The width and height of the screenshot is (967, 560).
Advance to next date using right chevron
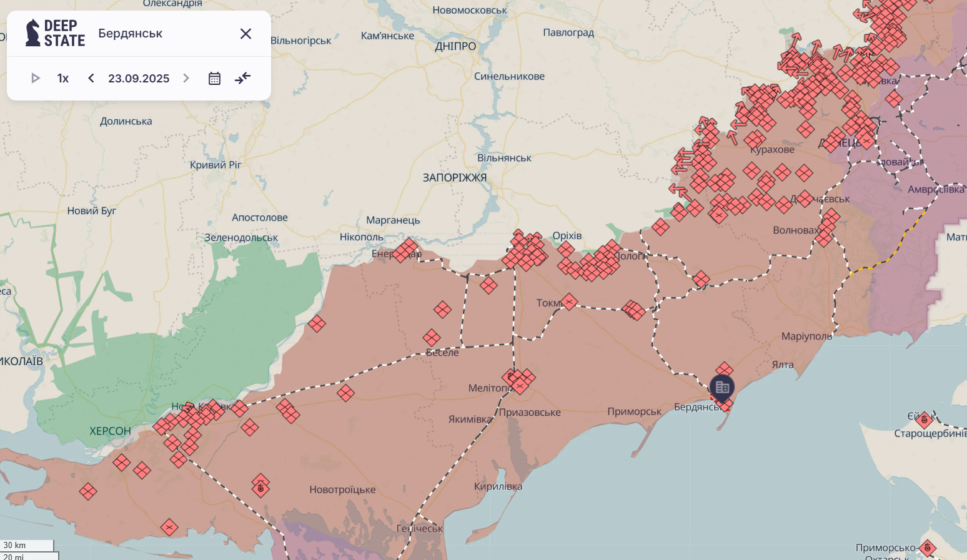tap(186, 78)
